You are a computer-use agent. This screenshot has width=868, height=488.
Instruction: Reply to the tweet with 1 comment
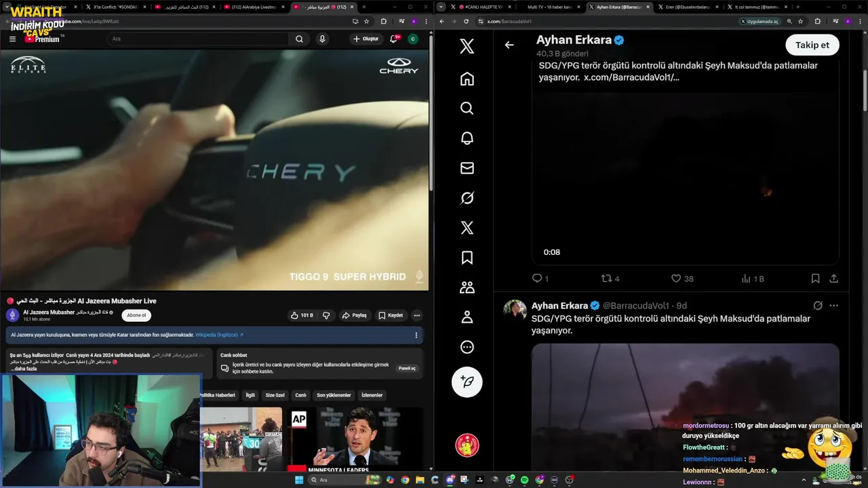(x=540, y=279)
